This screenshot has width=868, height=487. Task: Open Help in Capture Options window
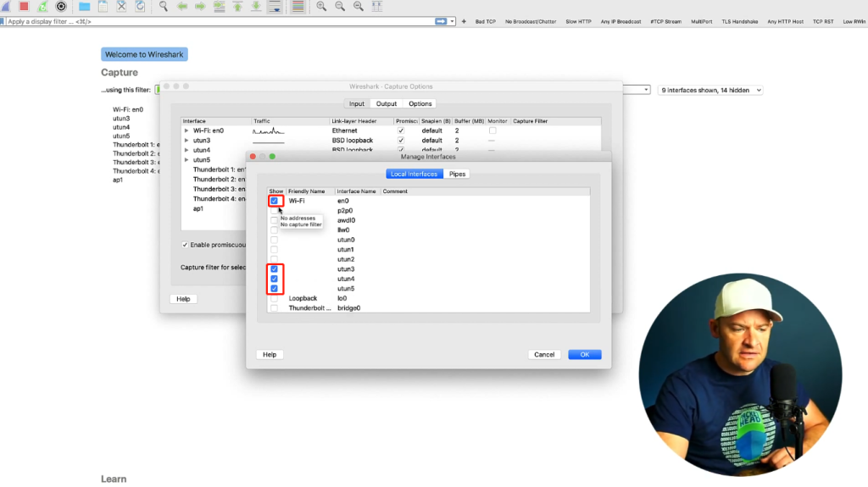(x=183, y=299)
